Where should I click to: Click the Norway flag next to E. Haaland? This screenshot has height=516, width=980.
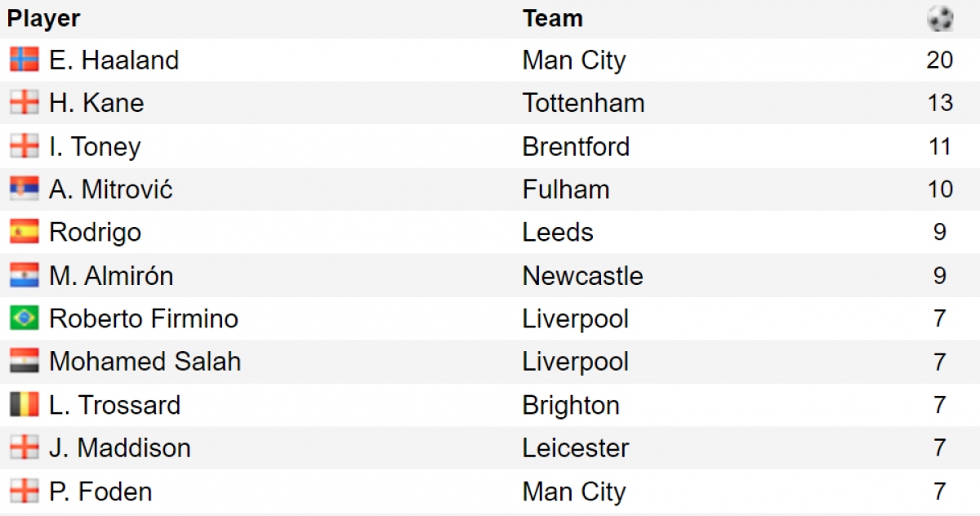coord(24,60)
